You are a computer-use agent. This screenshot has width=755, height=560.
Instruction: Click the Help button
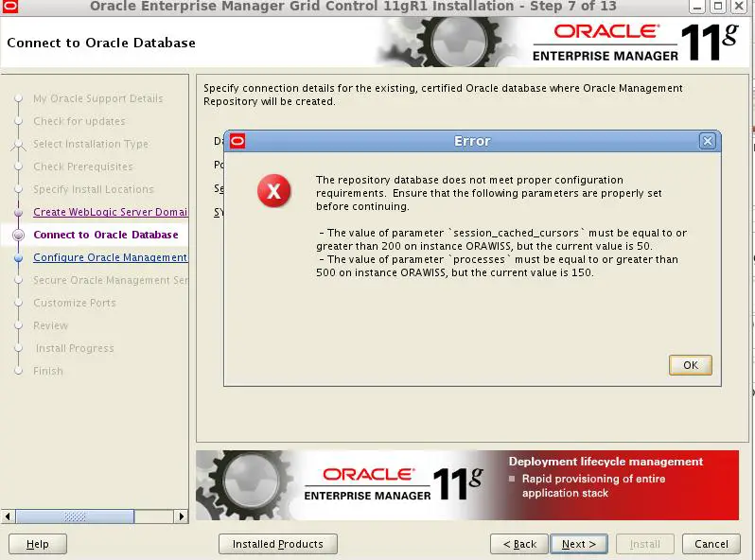coord(38,544)
